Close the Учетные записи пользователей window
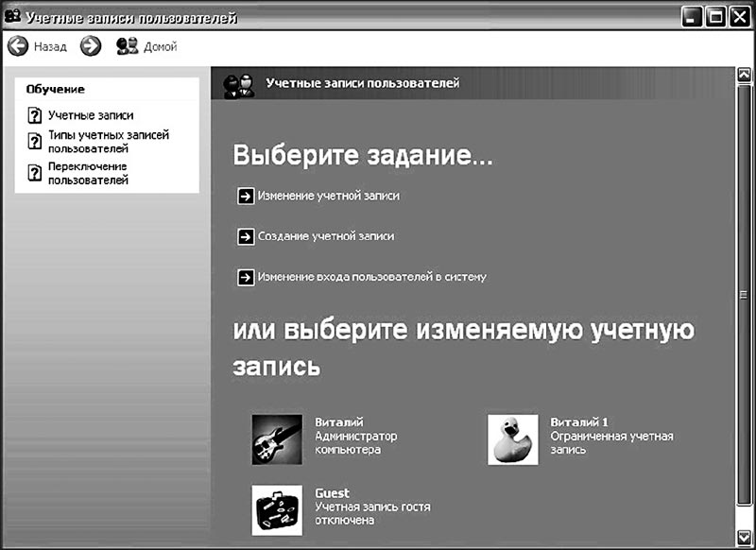The image size is (756, 550). (x=740, y=17)
